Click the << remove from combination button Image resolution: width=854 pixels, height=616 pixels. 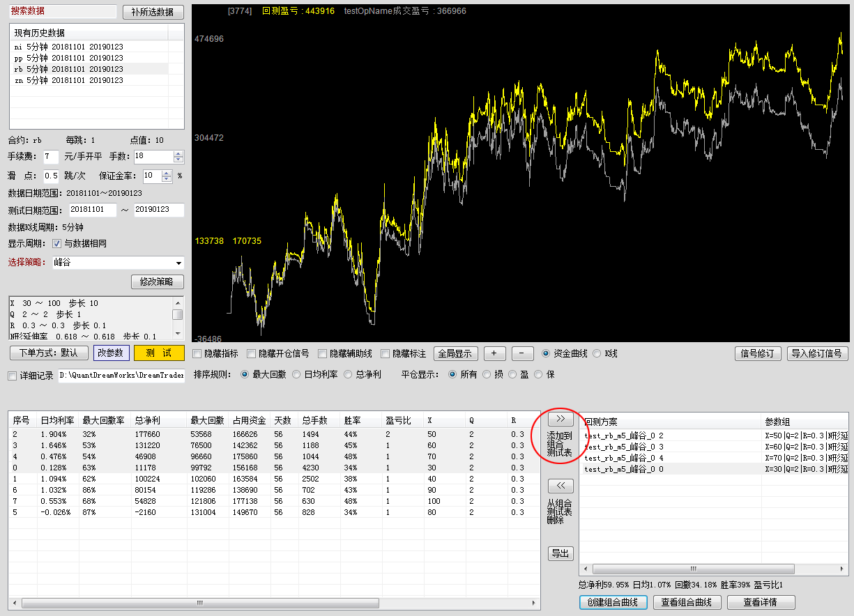point(561,486)
